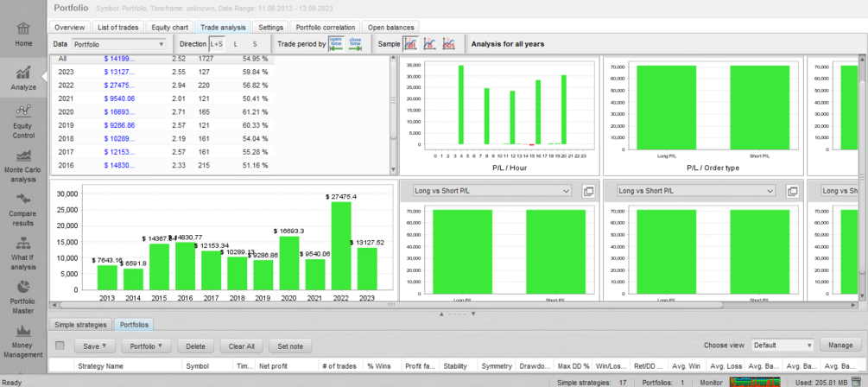
Task: Sort by Symbol column header
Action: coord(207,366)
